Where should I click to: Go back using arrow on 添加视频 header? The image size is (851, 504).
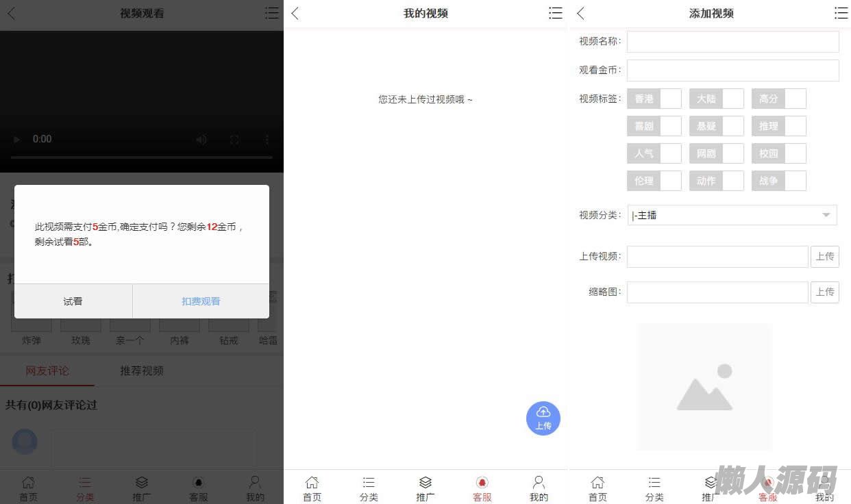click(x=581, y=13)
